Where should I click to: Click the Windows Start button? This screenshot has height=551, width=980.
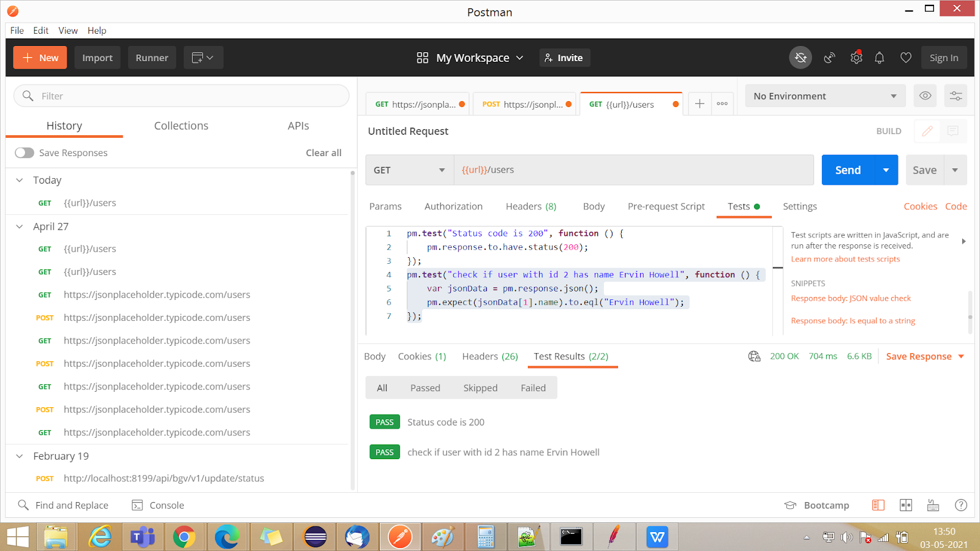point(18,537)
